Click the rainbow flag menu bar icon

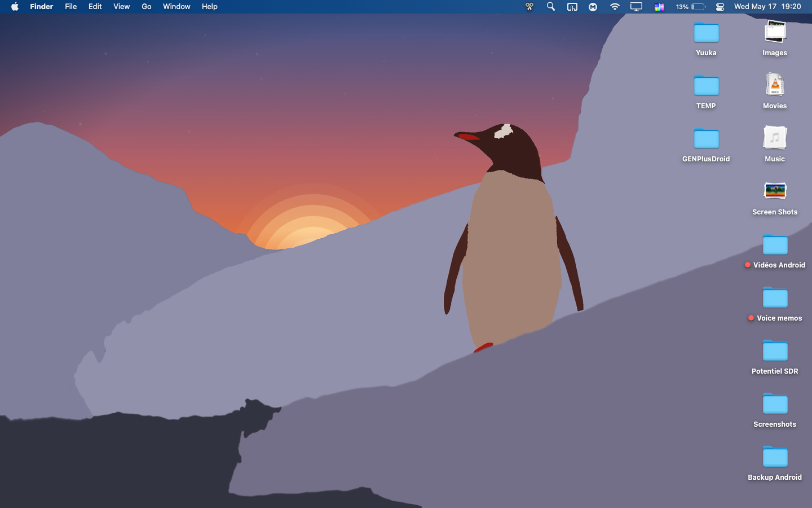[659, 7]
